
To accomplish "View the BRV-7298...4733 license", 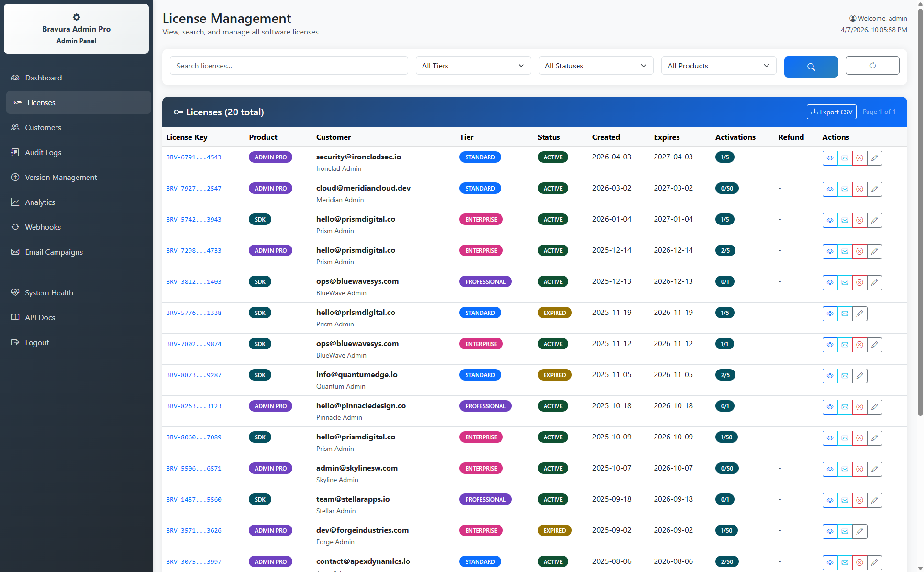I will click(830, 251).
